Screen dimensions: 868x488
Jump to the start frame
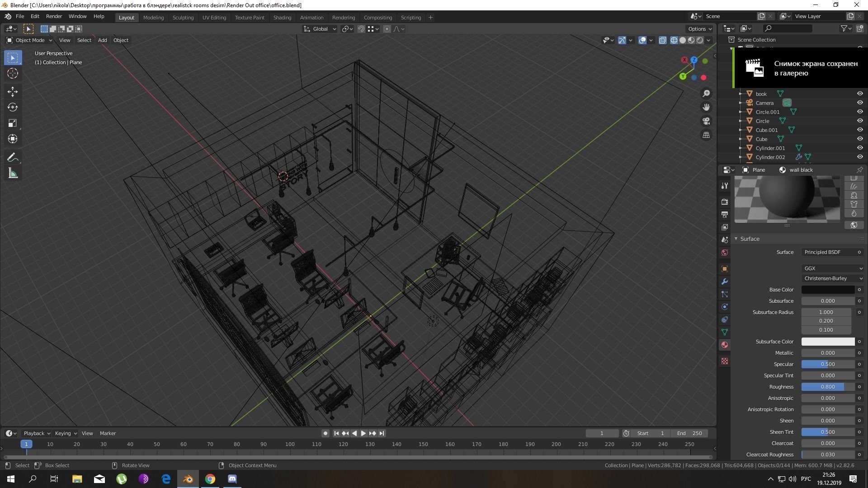336,433
